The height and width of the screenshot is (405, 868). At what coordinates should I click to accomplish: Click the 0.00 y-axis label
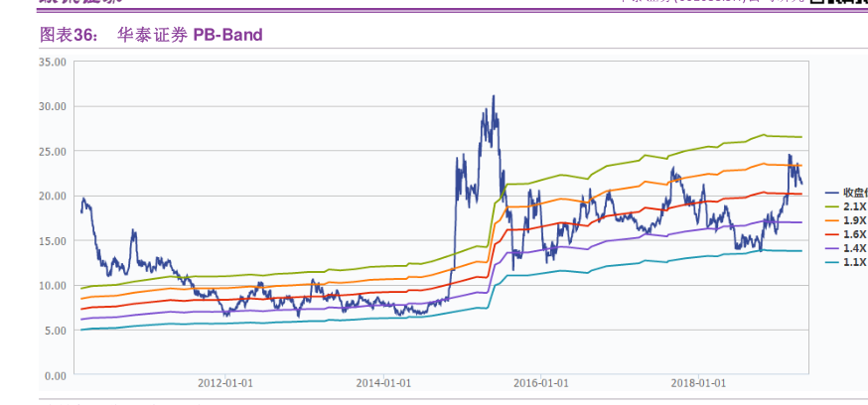[x=56, y=376]
